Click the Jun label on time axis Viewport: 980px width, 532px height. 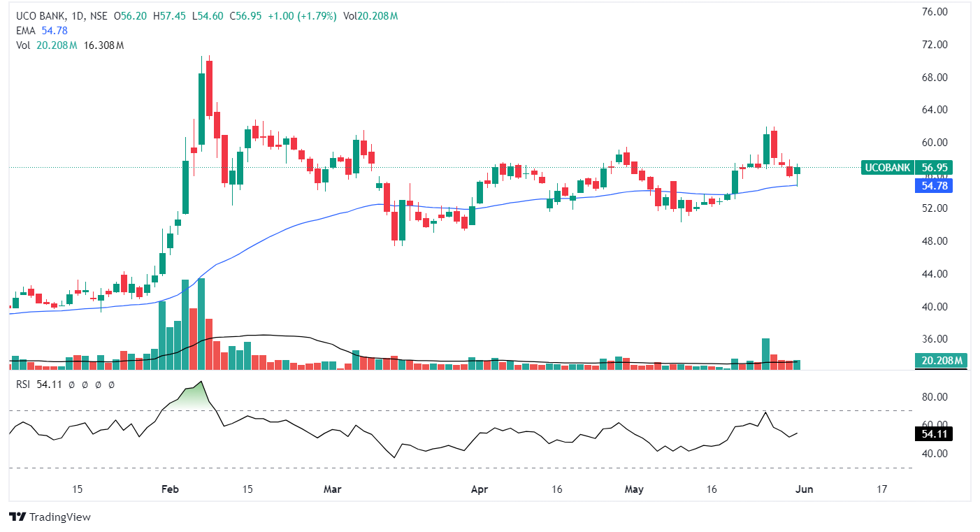click(x=804, y=489)
